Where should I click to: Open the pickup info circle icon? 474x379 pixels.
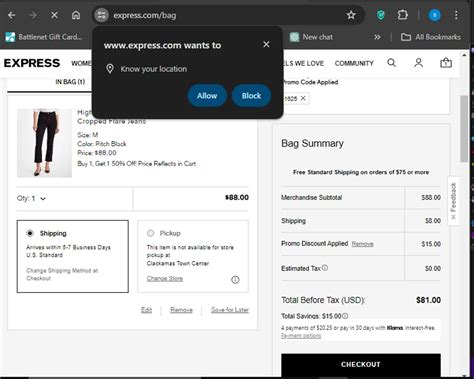click(x=235, y=280)
